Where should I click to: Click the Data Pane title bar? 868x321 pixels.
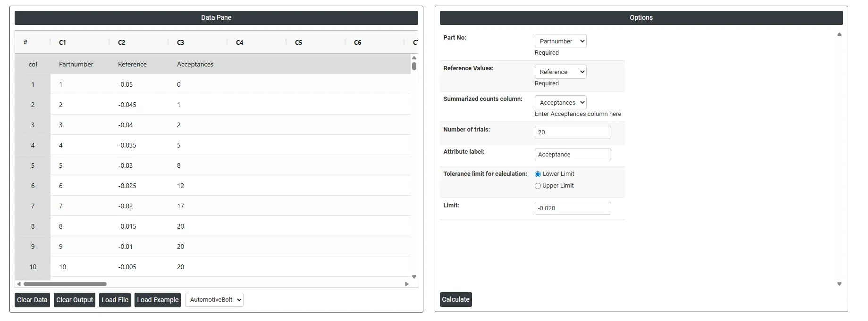tap(216, 18)
